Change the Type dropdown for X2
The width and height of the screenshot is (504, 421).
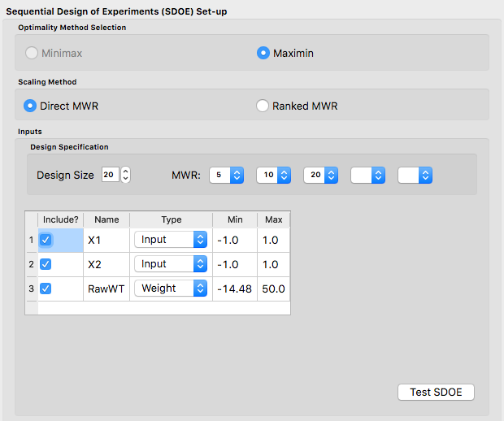(171, 264)
